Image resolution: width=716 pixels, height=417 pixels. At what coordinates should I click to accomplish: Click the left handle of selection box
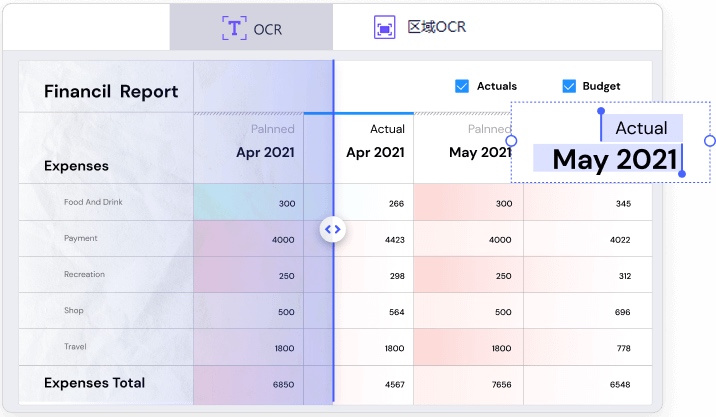511,141
